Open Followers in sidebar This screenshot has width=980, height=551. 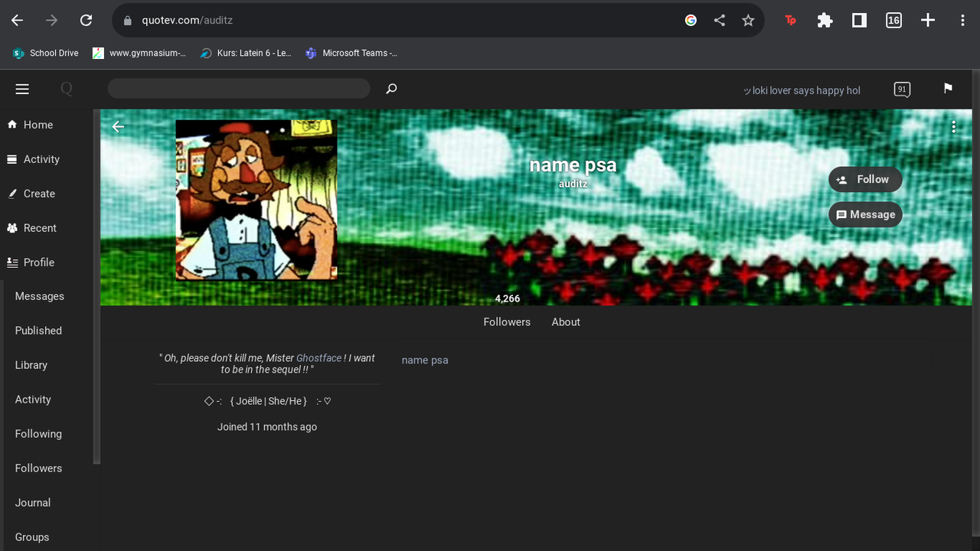pos(38,468)
